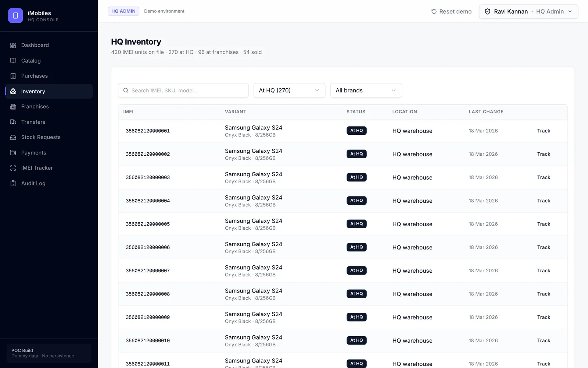Viewport: 588px width, 368px height.
Task: Navigate to Stock Requests
Action: point(49,137)
